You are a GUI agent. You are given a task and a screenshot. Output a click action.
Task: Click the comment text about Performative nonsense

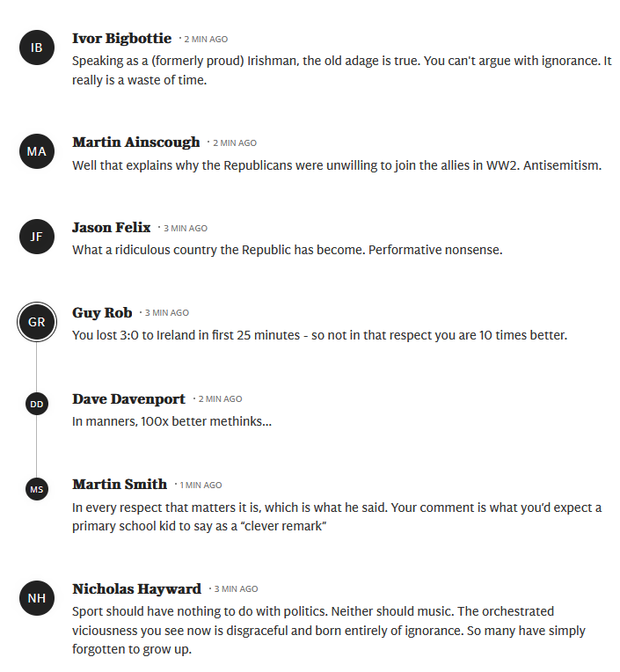pos(287,250)
